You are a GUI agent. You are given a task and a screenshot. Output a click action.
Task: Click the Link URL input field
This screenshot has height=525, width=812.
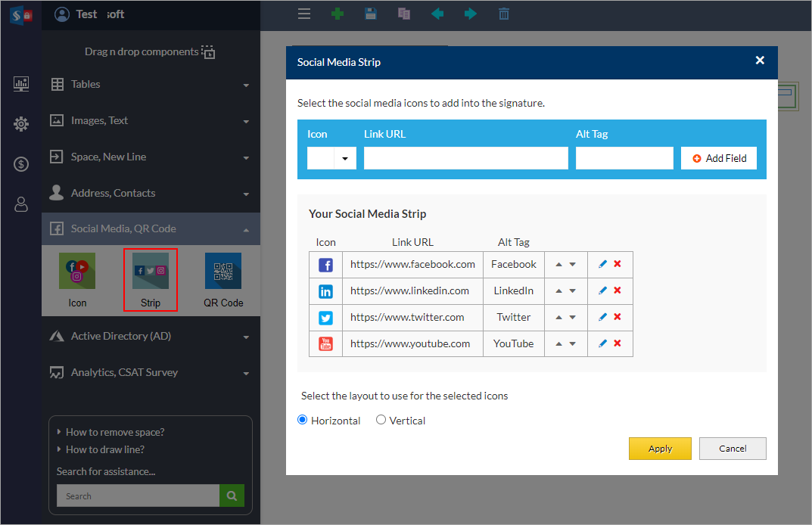tap(466, 158)
